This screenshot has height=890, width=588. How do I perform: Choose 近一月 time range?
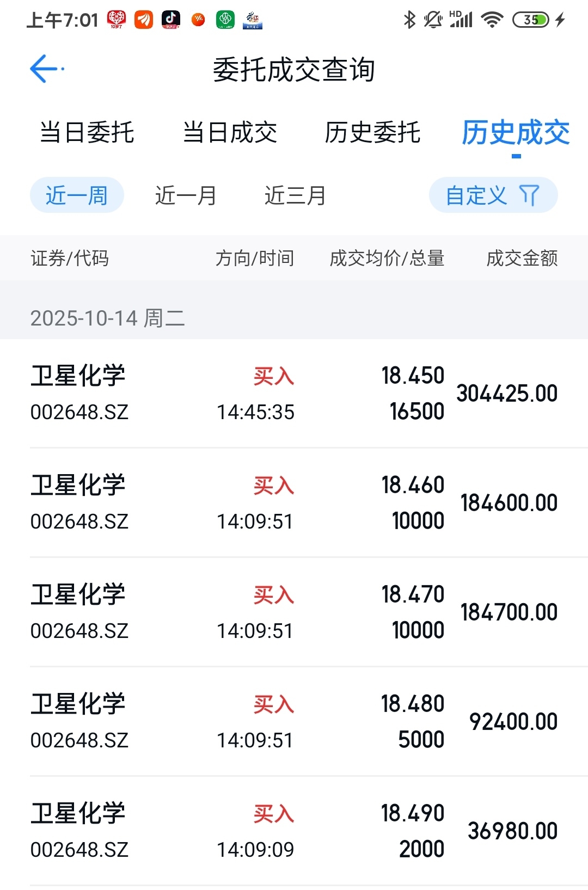coord(186,195)
